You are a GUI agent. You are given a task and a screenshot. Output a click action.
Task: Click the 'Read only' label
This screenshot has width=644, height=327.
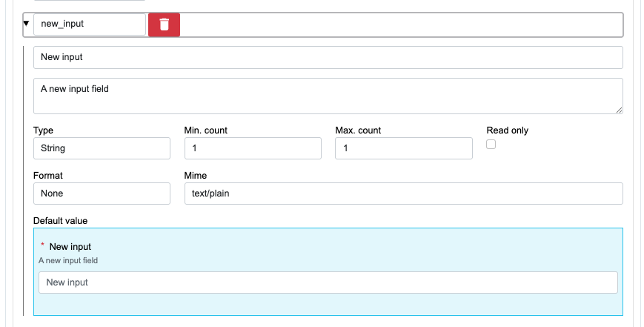pos(507,131)
